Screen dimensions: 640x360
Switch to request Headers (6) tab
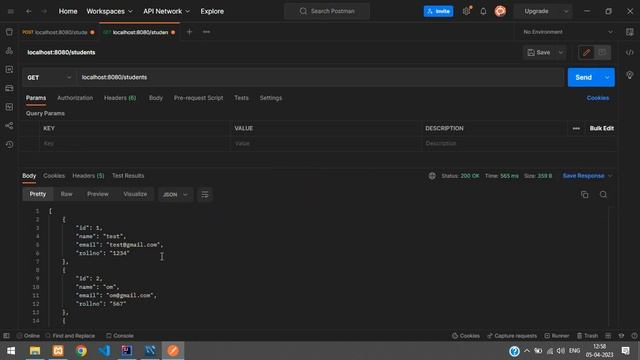pyautogui.click(x=120, y=98)
